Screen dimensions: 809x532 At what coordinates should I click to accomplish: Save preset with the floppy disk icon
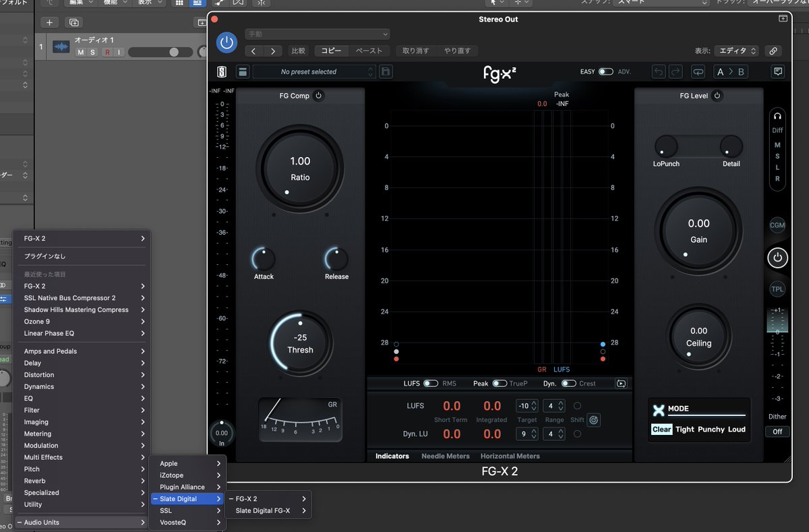(386, 71)
